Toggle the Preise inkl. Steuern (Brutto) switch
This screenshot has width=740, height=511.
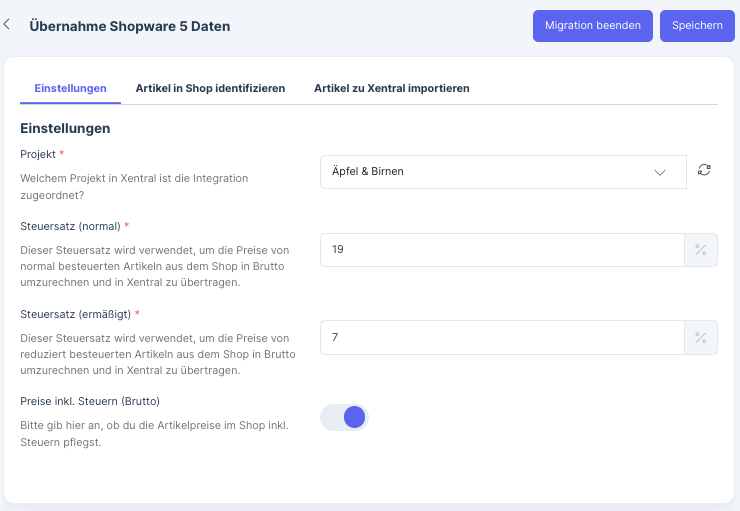(x=344, y=417)
